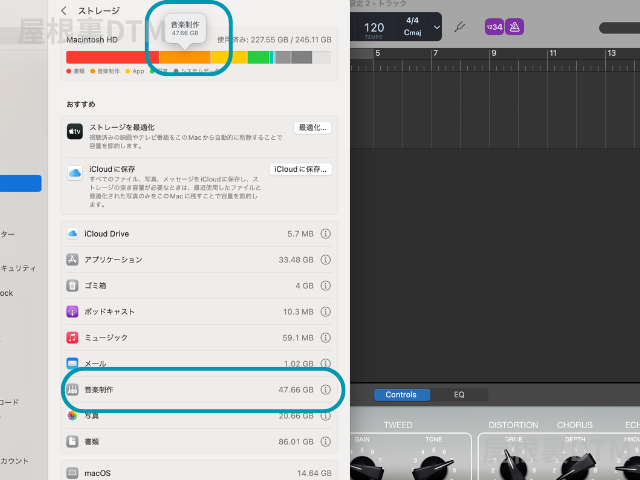Image resolution: width=640 pixels, height=480 pixels.
Task: Open the tempo and key display dropdown
Action: point(437,27)
